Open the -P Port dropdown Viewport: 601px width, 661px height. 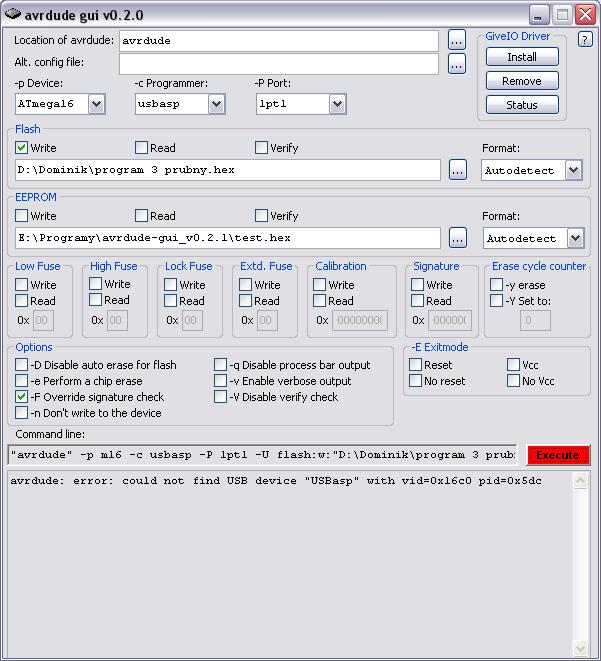pos(338,104)
